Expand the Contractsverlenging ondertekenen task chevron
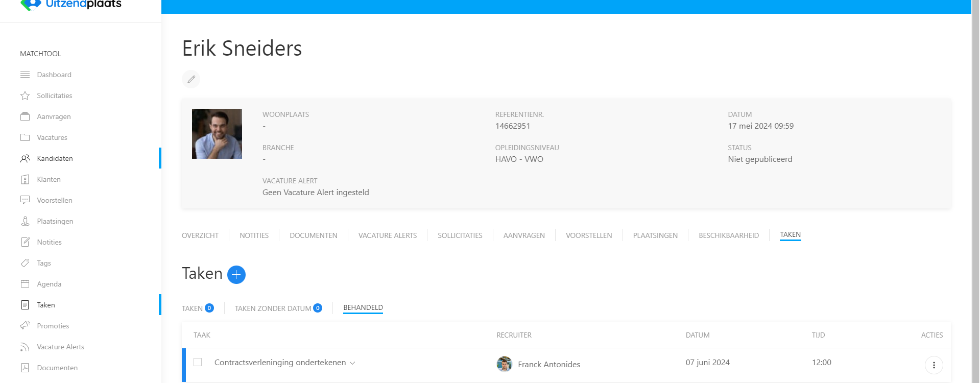Screen dimensions: 980x383 tap(352, 363)
